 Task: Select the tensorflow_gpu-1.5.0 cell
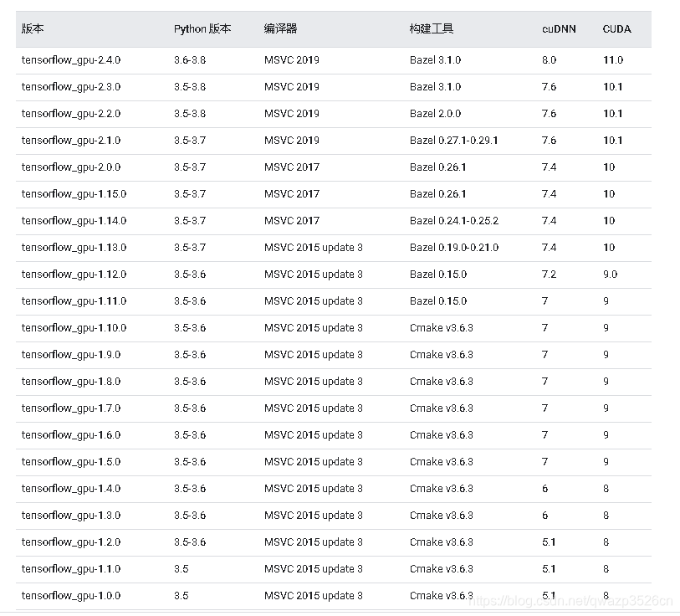pyautogui.click(x=71, y=462)
